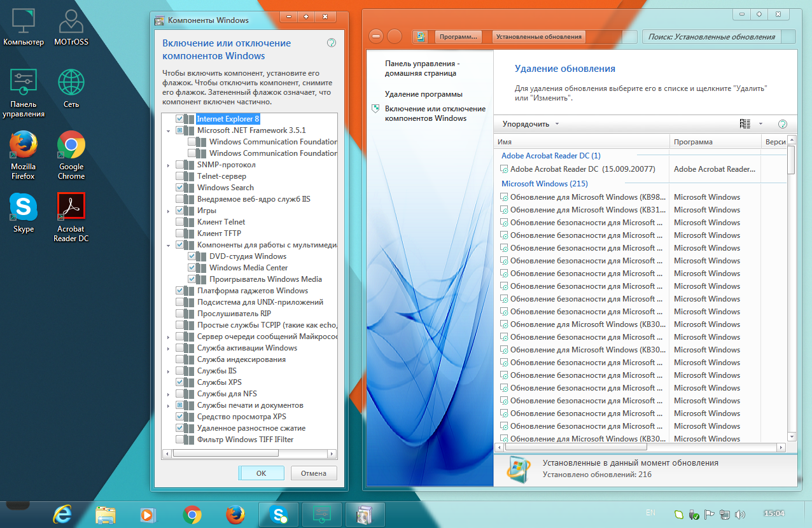Uncheck the DVD-студия Windows checkbox
Viewport: 812px width, 528px height.
[x=192, y=256]
